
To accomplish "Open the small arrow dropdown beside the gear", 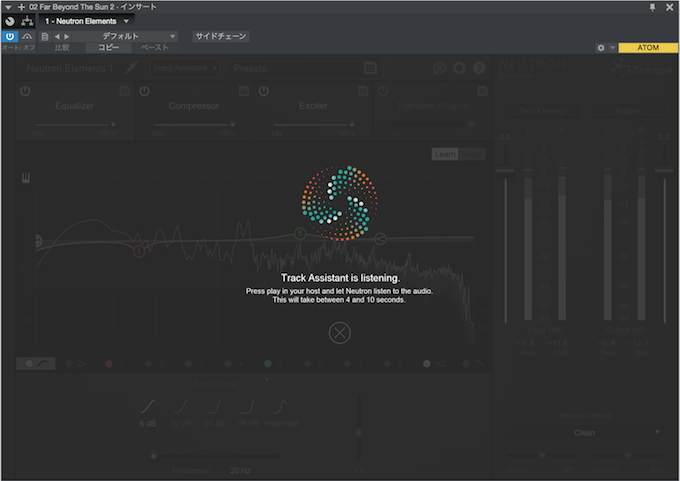I will coord(612,48).
